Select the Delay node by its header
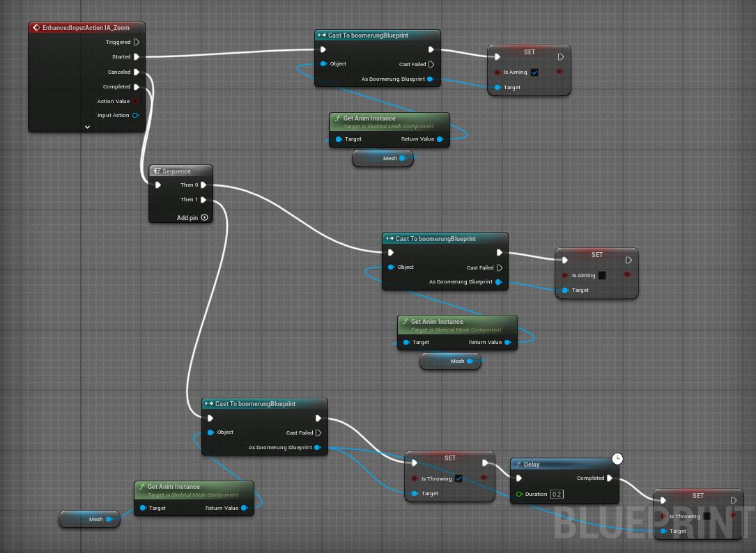756x553 pixels. [x=557, y=465]
